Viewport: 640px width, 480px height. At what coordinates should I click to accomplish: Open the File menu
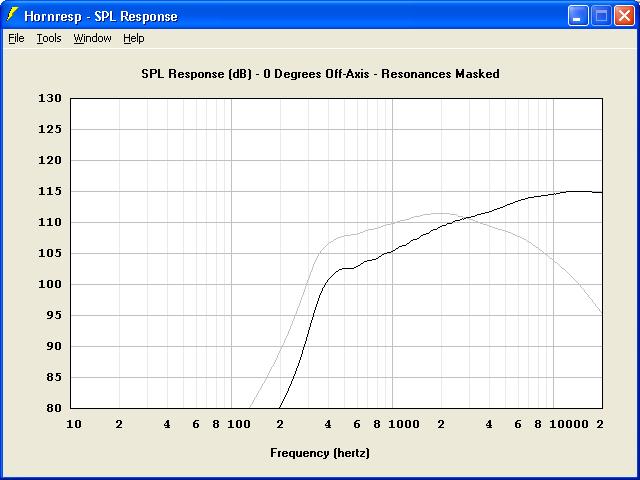click(16, 38)
